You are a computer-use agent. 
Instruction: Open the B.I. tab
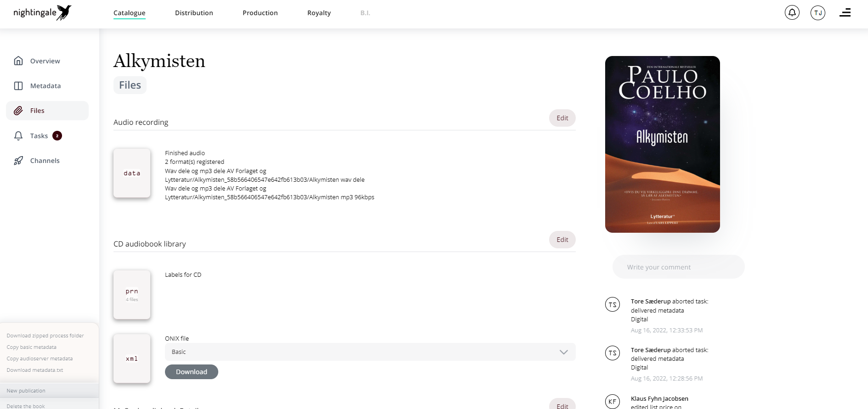[x=365, y=13]
